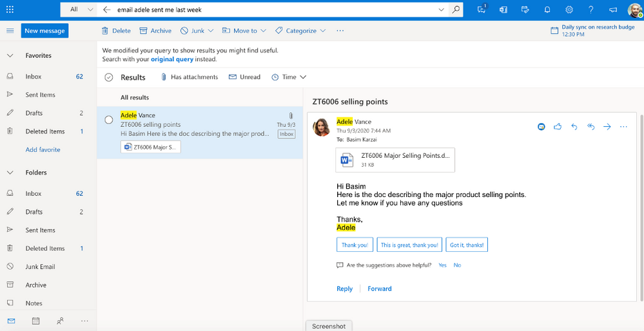Send the This is great, thank you! reply
The image size is (644, 331).
click(409, 245)
